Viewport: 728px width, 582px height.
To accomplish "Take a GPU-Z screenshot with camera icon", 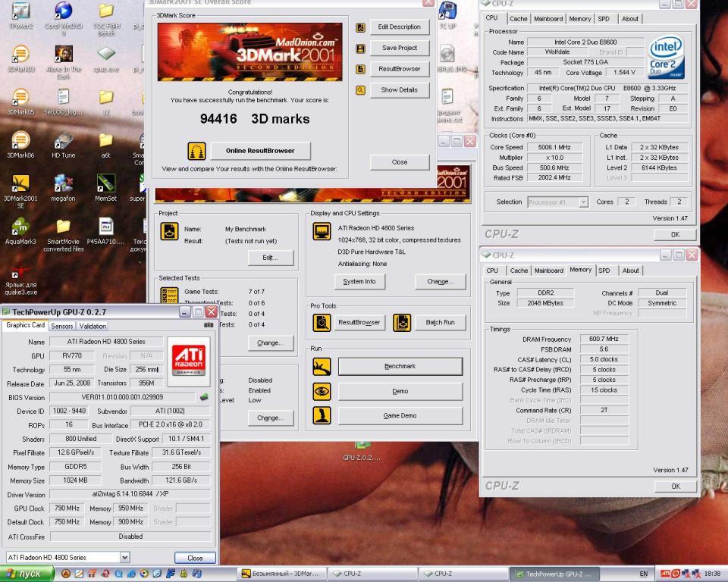I will (x=209, y=325).
